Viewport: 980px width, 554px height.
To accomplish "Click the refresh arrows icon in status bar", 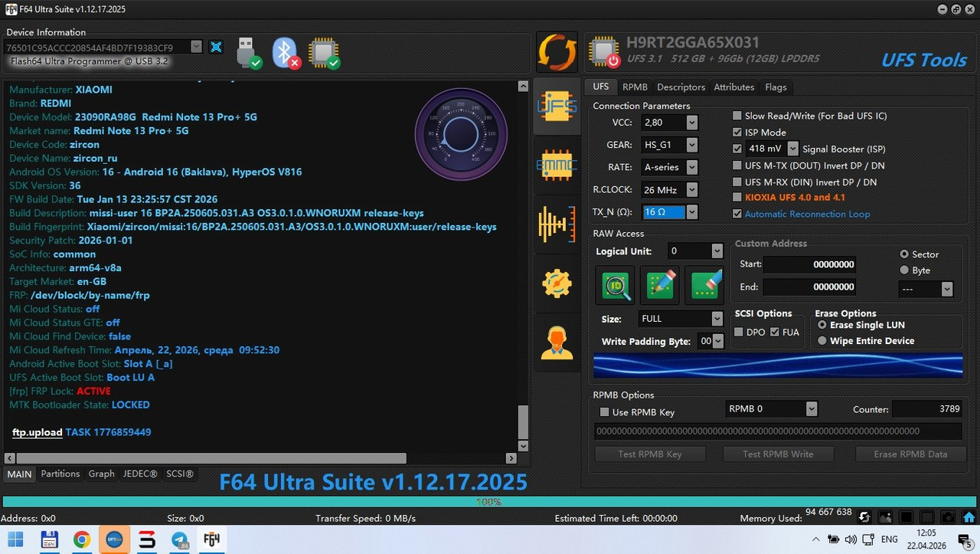I will (864, 518).
